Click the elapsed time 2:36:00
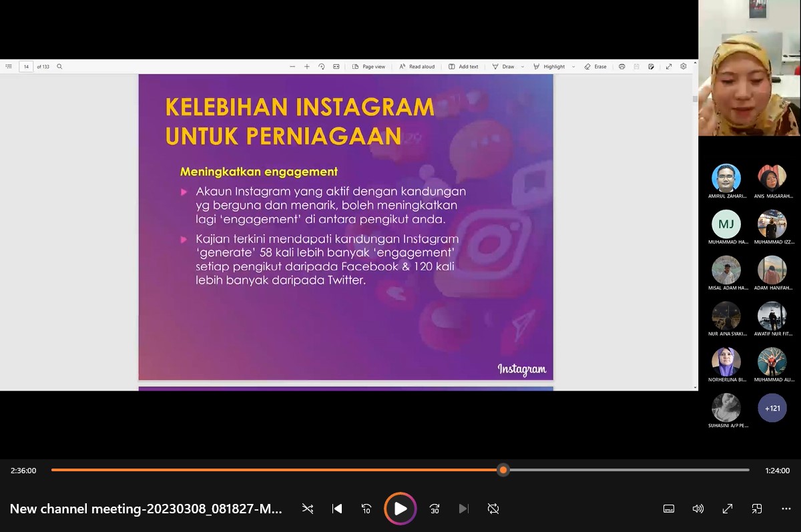The height and width of the screenshot is (532, 801). point(23,471)
